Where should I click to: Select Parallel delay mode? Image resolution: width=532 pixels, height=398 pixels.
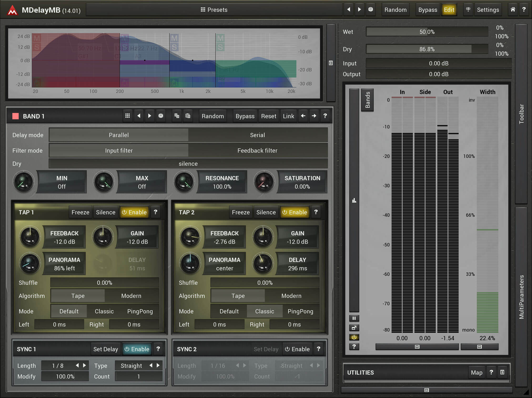(x=119, y=135)
